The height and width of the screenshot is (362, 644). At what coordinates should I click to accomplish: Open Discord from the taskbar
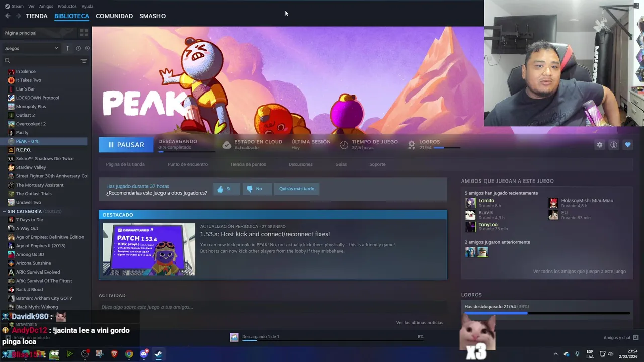[x=144, y=354]
